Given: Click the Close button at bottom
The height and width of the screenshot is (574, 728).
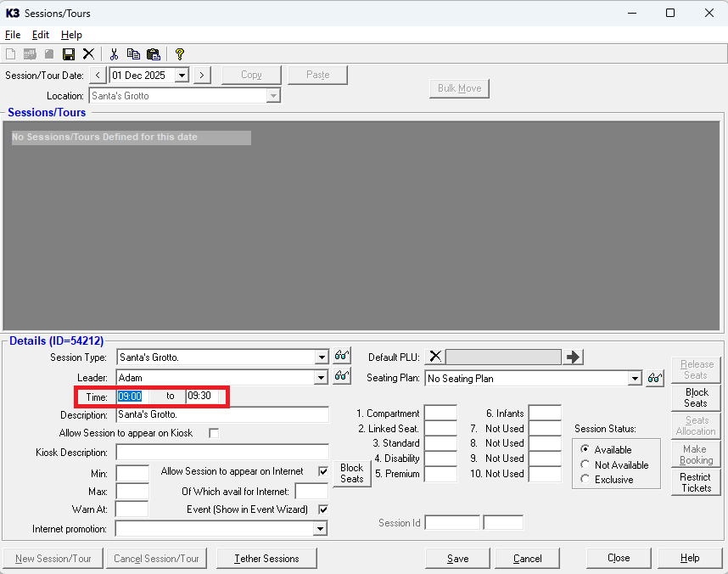Looking at the screenshot, I should 619,558.
